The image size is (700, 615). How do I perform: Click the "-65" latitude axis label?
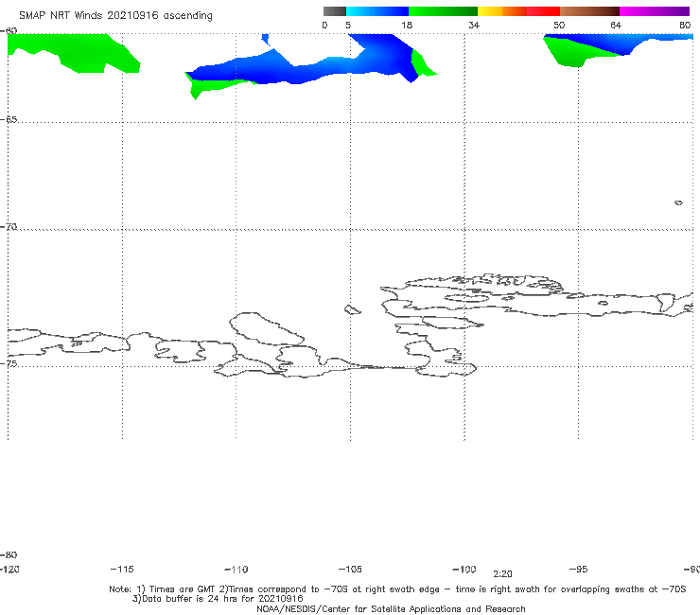coord(9,120)
